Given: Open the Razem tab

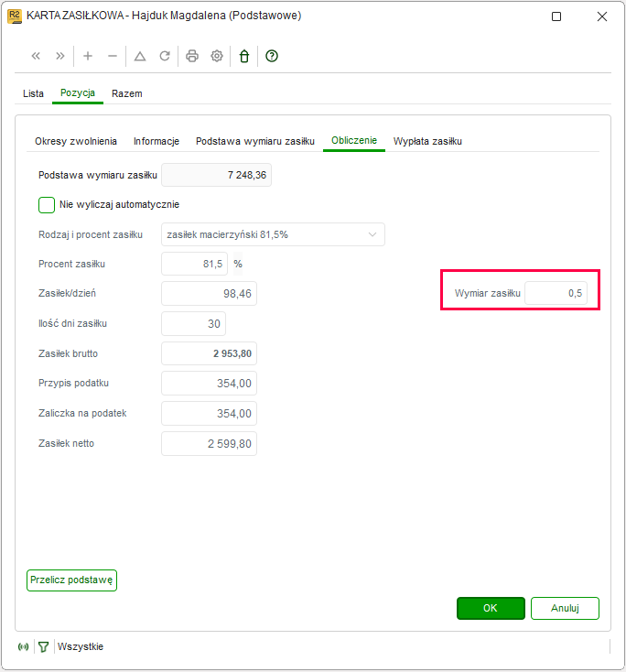Looking at the screenshot, I should [x=127, y=93].
